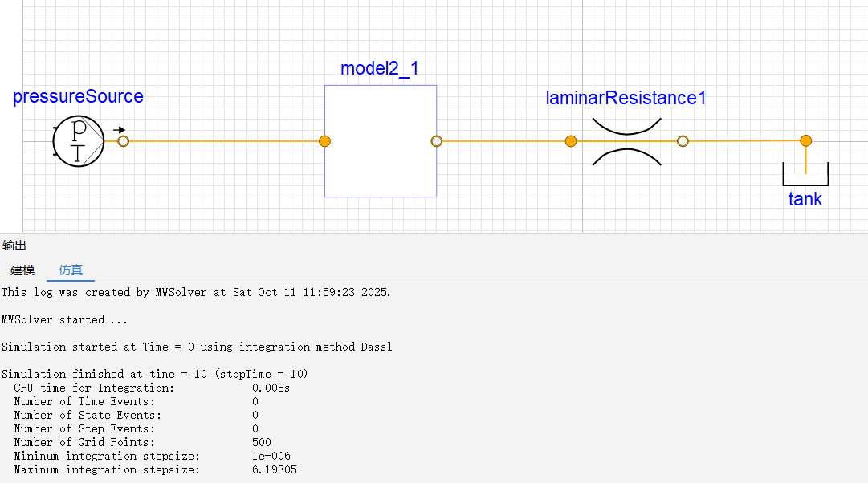868x483 pixels.
Task: Click the pressureSource output port connector
Action: [124, 141]
